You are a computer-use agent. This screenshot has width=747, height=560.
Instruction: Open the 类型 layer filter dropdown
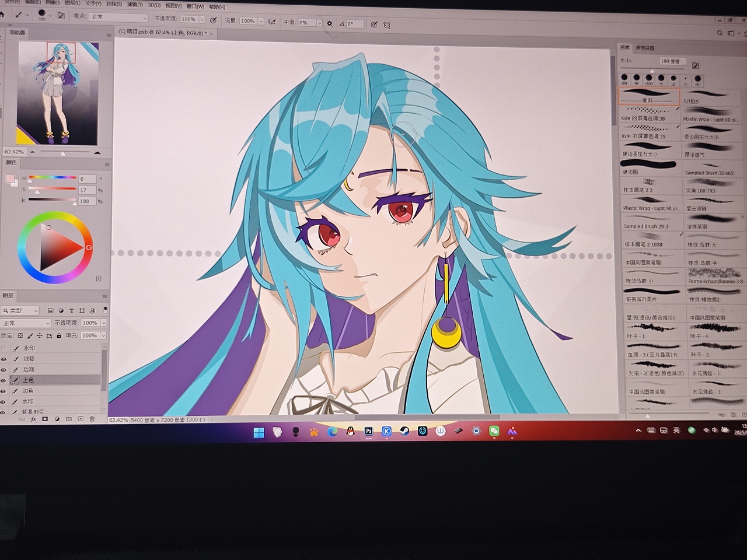tap(20, 310)
